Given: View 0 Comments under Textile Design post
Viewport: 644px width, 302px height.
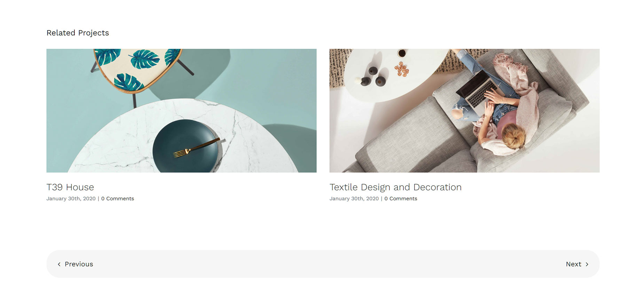Looking at the screenshot, I should pyautogui.click(x=401, y=199).
